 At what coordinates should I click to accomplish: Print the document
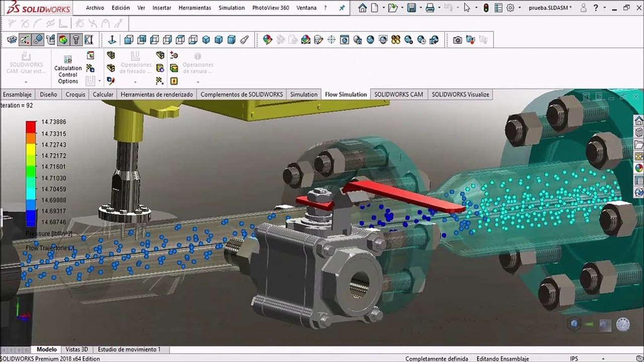[430, 8]
